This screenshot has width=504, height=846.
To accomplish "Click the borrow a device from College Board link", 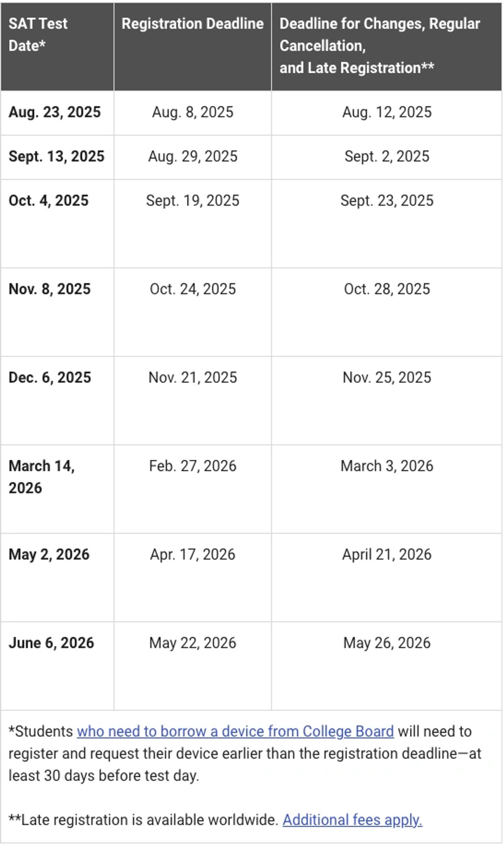I will click(x=235, y=731).
